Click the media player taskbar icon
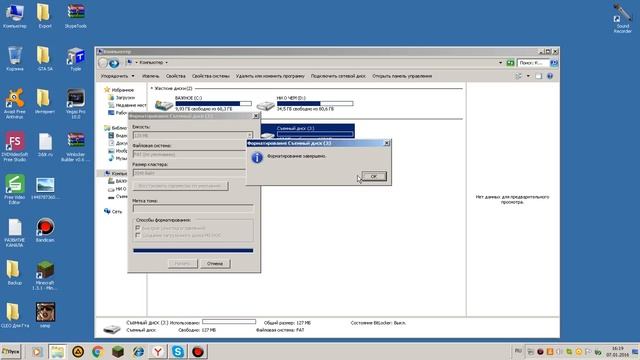The image size is (640, 360). [x=37, y=351]
